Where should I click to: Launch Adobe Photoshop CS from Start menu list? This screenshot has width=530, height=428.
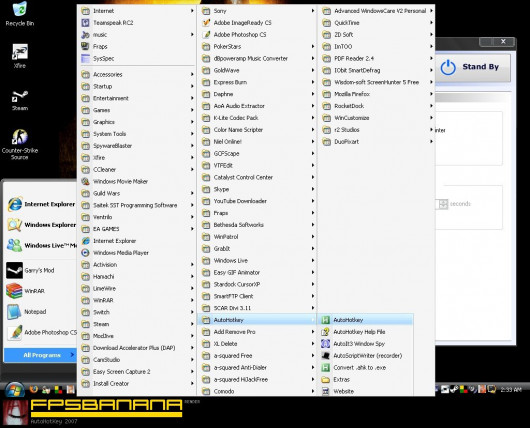coord(41,332)
